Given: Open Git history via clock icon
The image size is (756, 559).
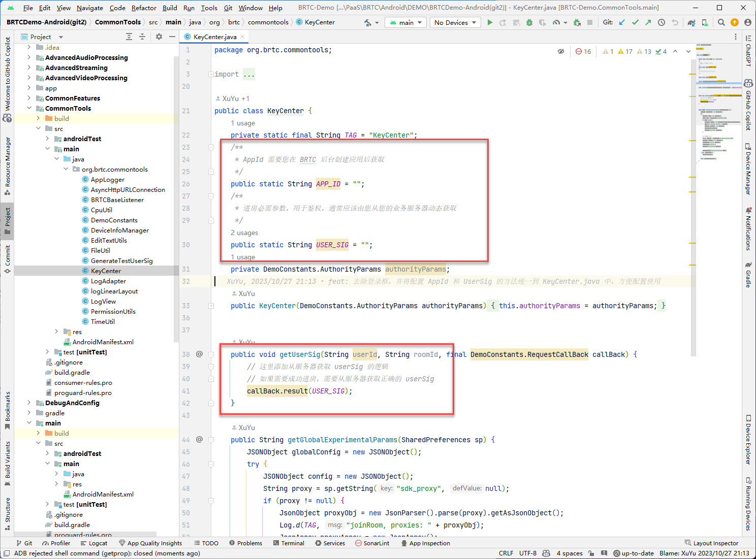Looking at the screenshot, I should (x=661, y=22).
